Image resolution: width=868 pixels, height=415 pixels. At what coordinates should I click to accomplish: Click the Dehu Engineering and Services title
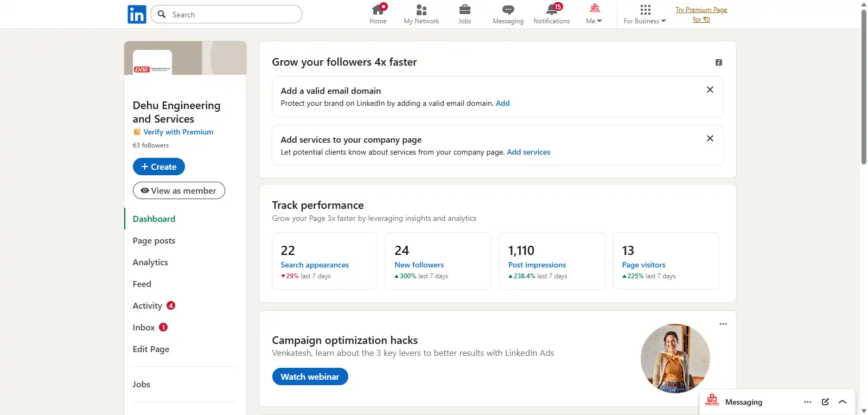coord(177,112)
